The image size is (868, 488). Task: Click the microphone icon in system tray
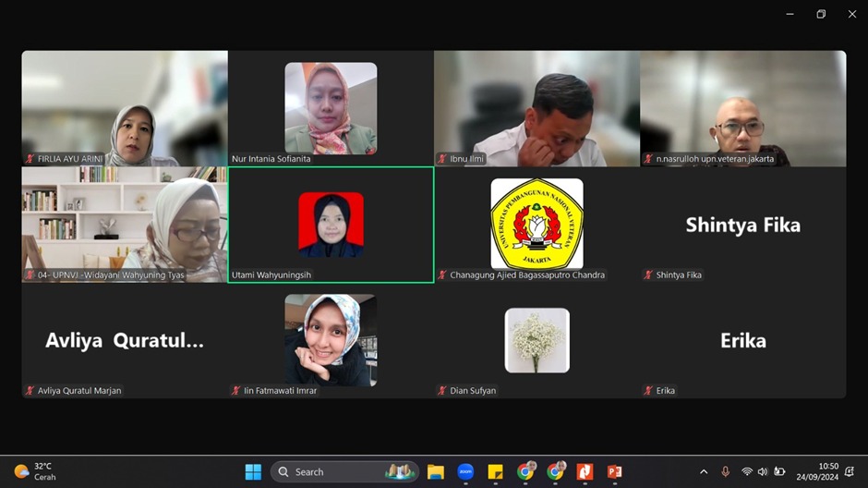point(726,471)
